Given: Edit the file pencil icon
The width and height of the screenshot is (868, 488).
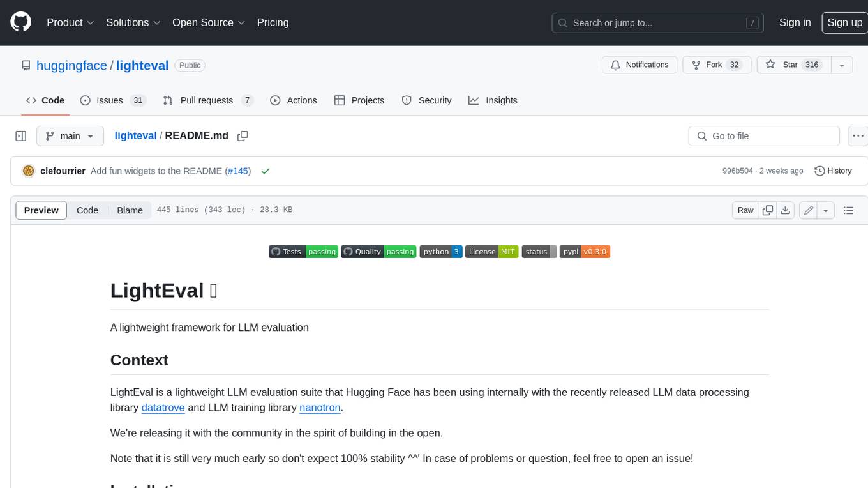Looking at the screenshot, I should 809,210.
